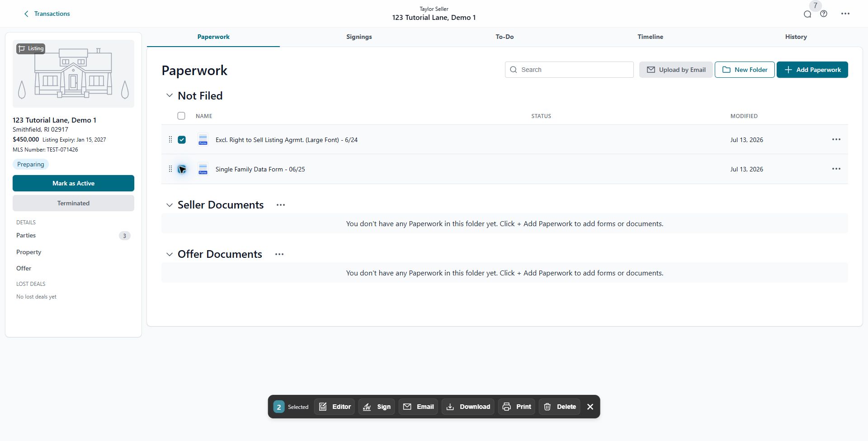Click drag handle of Excl. Right to Sell row
The height and width of the screenshot is (441, 868).
pyautogui.click(x=170, y=139)
